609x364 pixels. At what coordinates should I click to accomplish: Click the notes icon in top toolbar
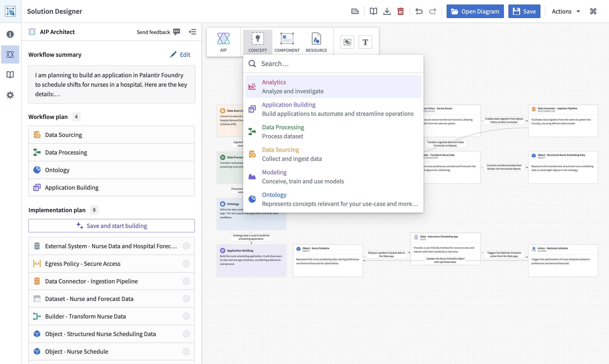[x=355, y=11]
